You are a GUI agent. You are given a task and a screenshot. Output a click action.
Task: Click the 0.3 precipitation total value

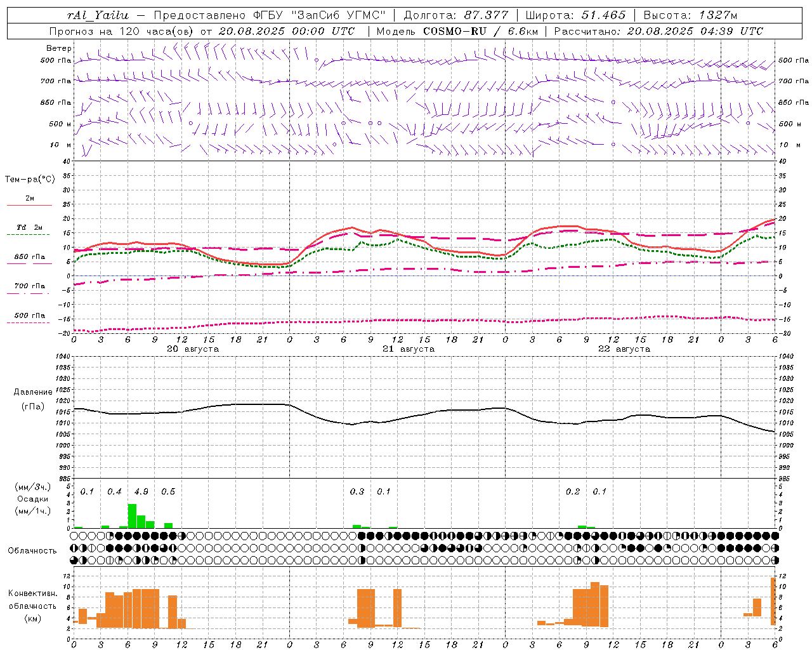pyautogui.click(x=357, y=492)
